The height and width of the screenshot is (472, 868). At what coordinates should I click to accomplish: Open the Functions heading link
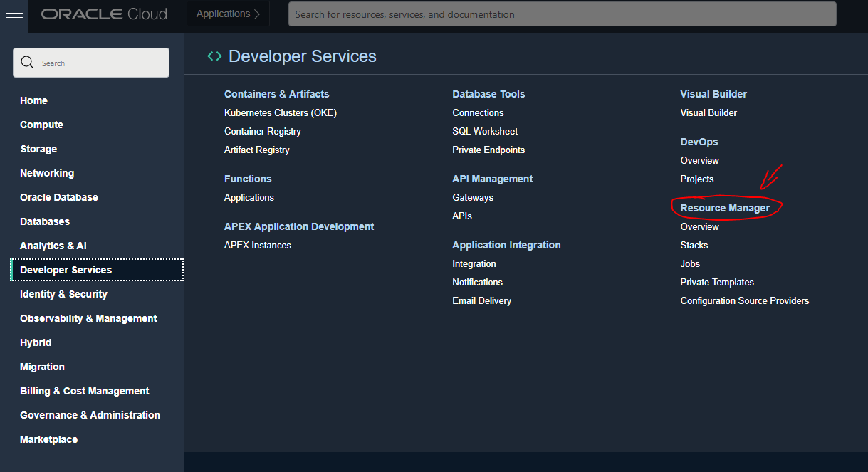[248, 179]
